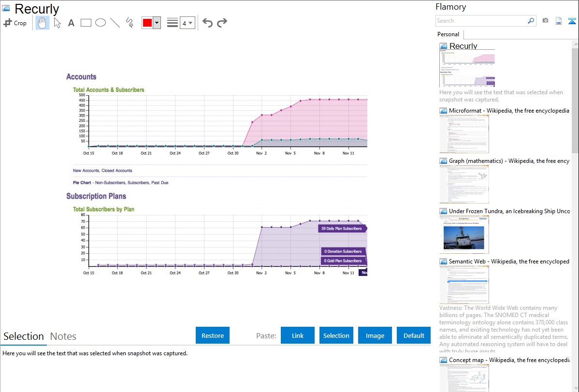Open the color picker dropdown arrow

[157, 23]
